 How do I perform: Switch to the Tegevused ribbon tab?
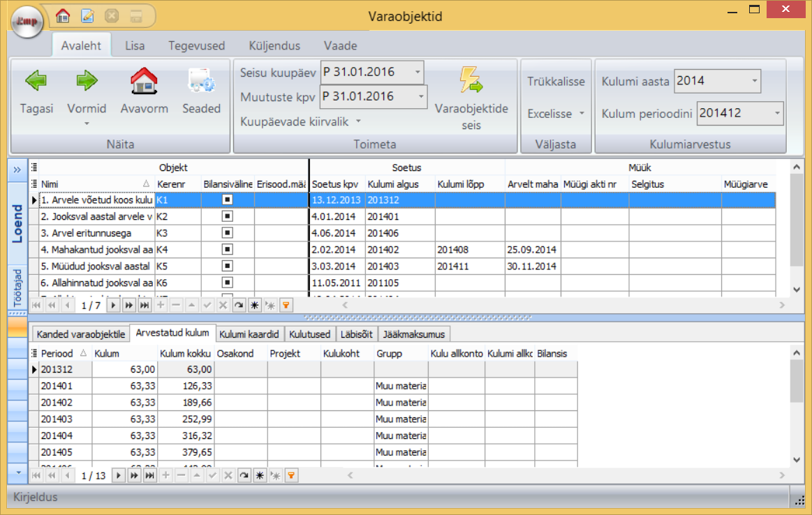(196, 46)
